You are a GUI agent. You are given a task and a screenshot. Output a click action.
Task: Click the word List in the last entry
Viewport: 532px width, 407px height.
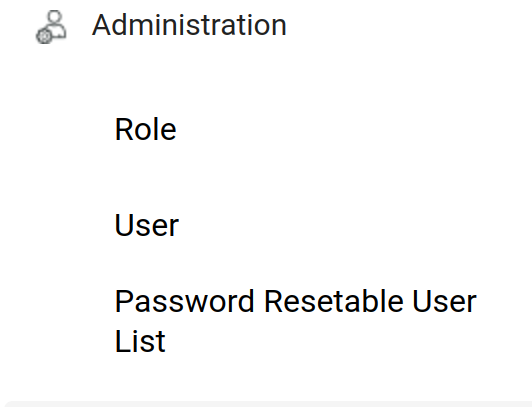click(140, 341)
